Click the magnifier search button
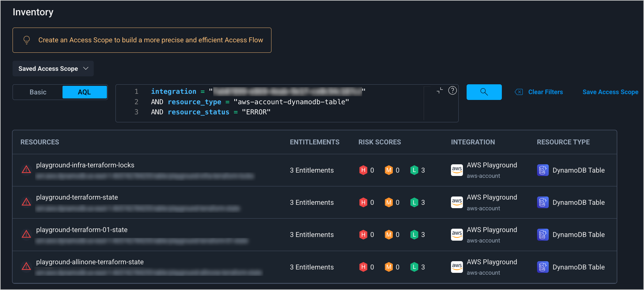The height and width of the screenshot is (290, 644). coord(484,92)
